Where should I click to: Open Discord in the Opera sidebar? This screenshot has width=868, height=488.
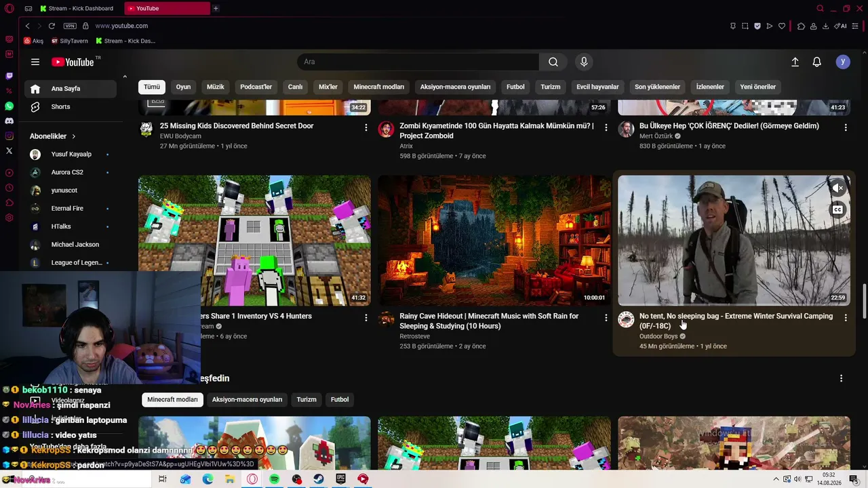point(9,121)
